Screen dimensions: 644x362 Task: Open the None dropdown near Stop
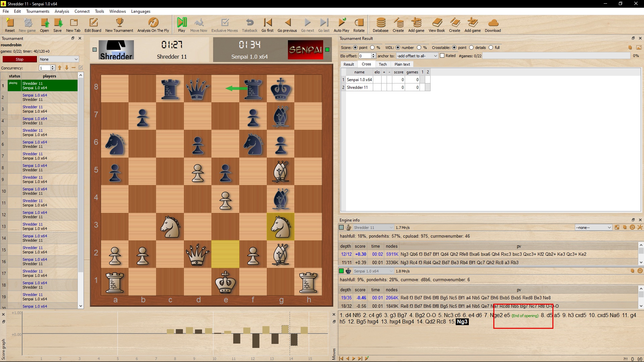coord(59,59)
